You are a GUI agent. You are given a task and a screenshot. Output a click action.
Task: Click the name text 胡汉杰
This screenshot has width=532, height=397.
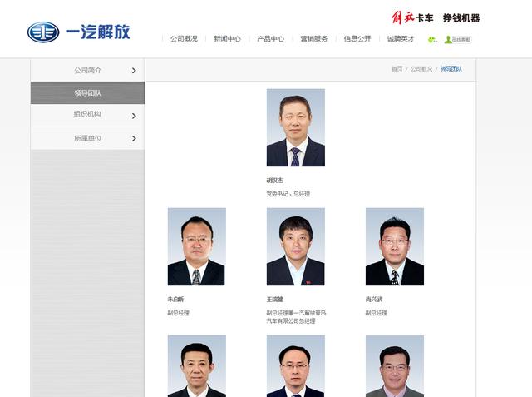click(x=274, y=181)
